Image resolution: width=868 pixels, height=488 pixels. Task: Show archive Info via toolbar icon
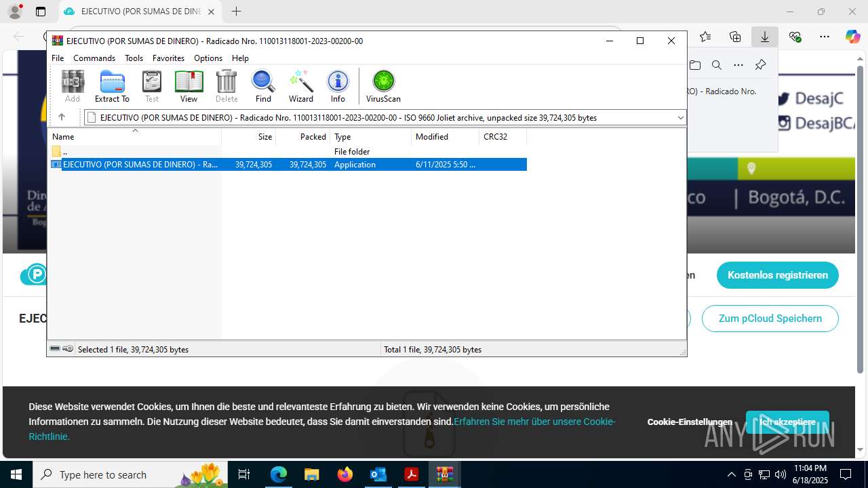338,86
